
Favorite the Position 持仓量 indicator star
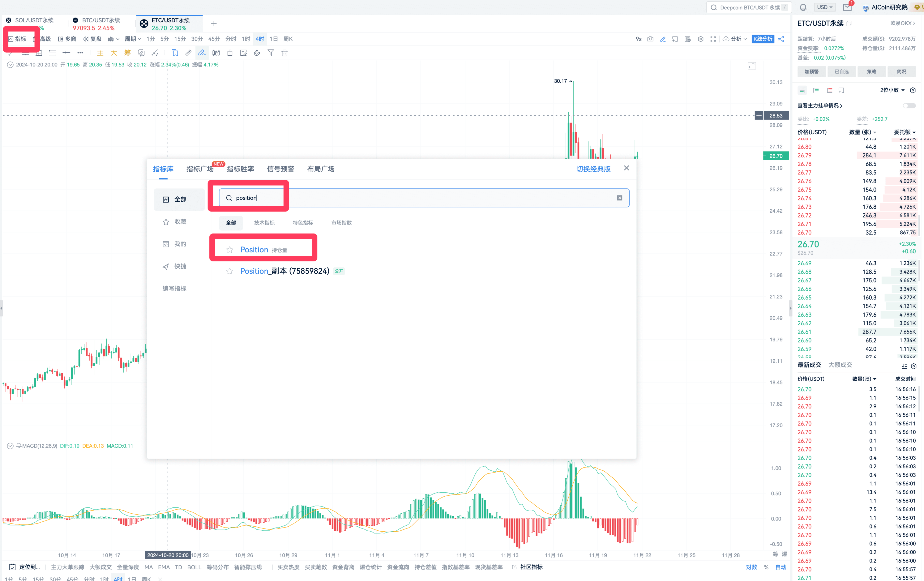point(229,250)
